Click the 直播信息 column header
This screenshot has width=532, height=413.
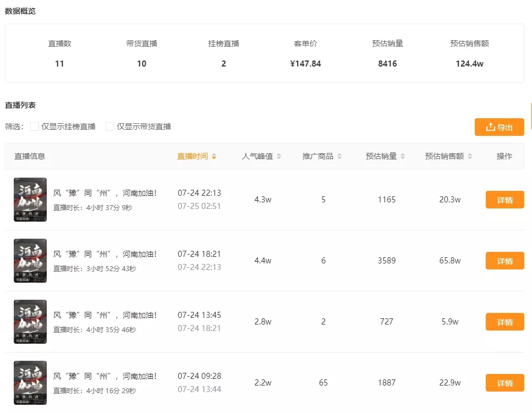pyautogui.click(x=30, y=156)
